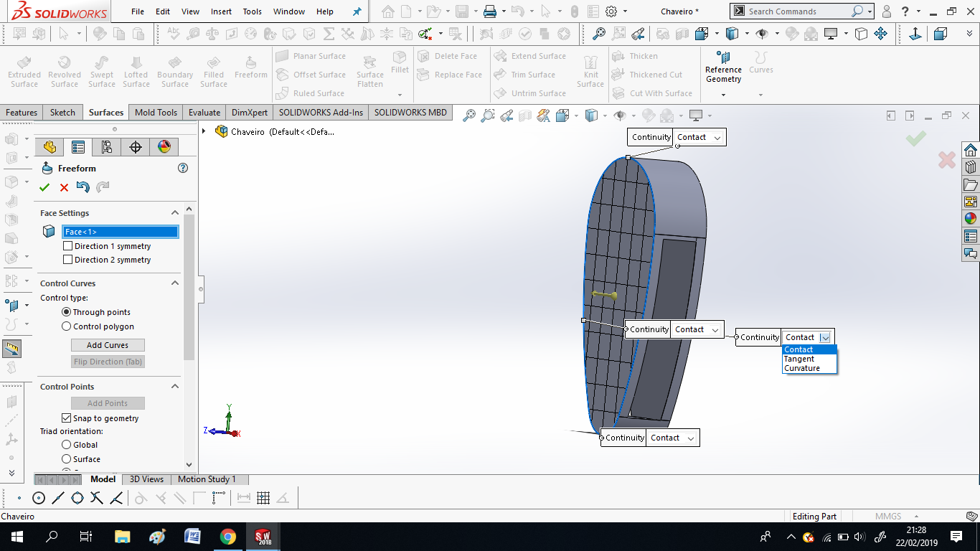The image size is (980, 551).
Task: Collapse the Control Curves section
Action: [175, 283]
